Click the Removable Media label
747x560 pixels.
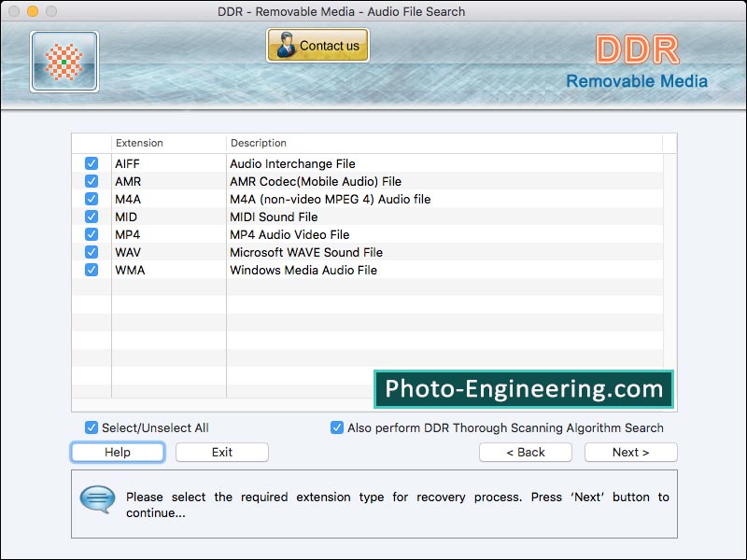(x=640, y=82)
